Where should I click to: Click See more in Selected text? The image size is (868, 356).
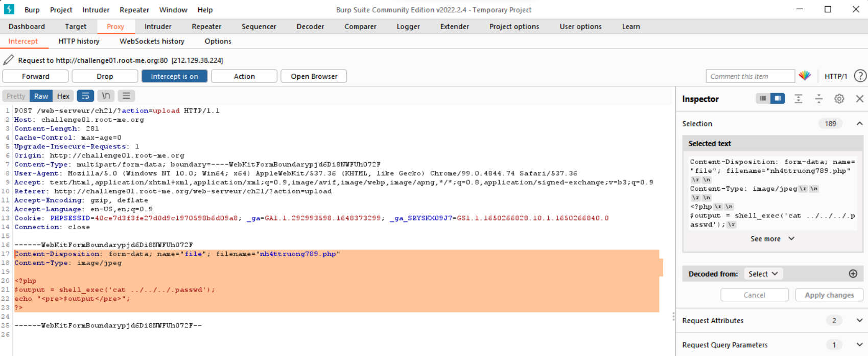tap(772, 239)
